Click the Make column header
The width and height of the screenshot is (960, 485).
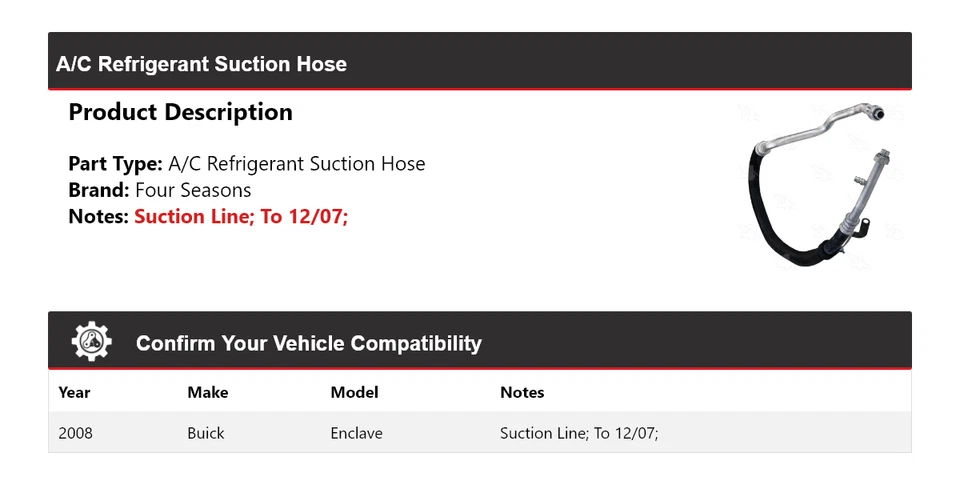click(x=207, y=392)
